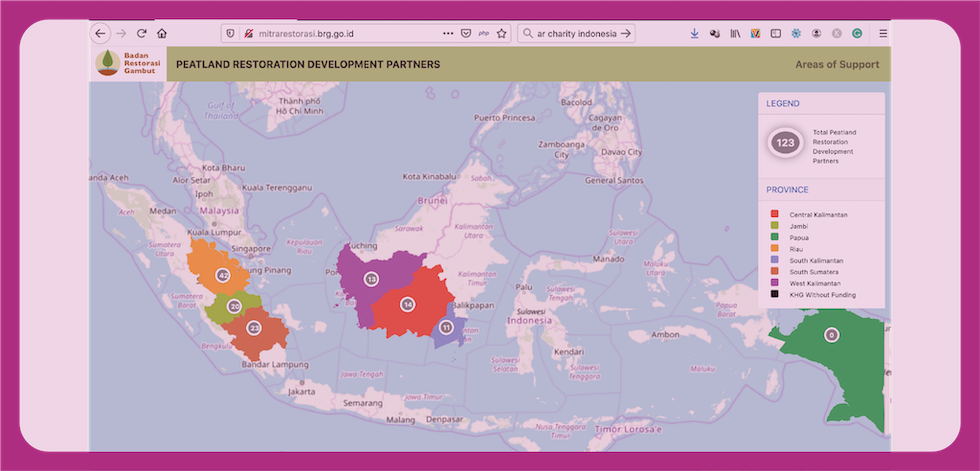The height and width of the screenshot is (471, 980).
Task: Click the brown-orange South Sumatera legend swatch
Action: [774, 272]
